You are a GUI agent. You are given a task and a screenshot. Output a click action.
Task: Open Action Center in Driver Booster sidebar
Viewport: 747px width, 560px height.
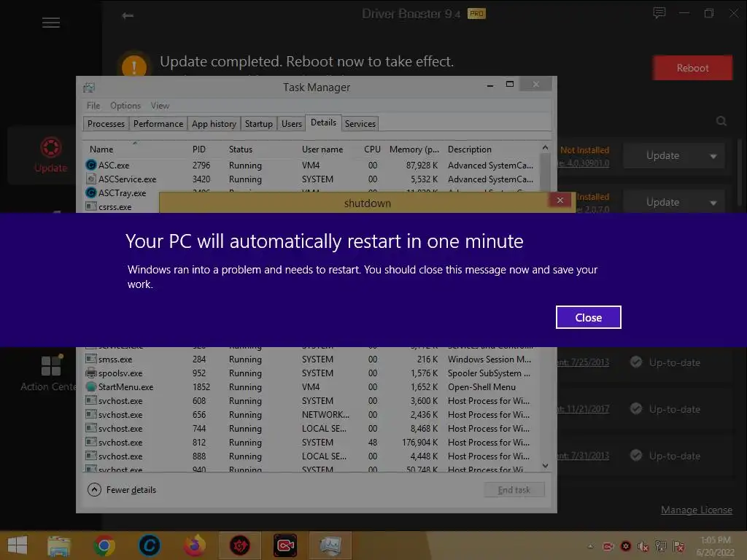click(49, 373)
